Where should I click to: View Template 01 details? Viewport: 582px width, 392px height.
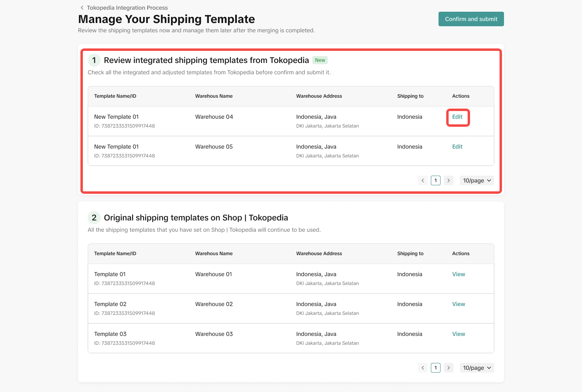point(458,275)
